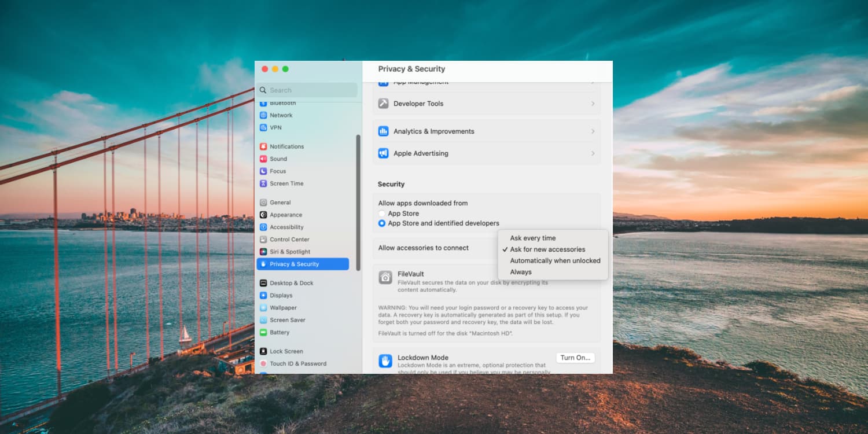This screenshot has width=868, height=434.
Task: Open Network settings via its globe icon
Action: pyautogui.click(x=263, y=115)
